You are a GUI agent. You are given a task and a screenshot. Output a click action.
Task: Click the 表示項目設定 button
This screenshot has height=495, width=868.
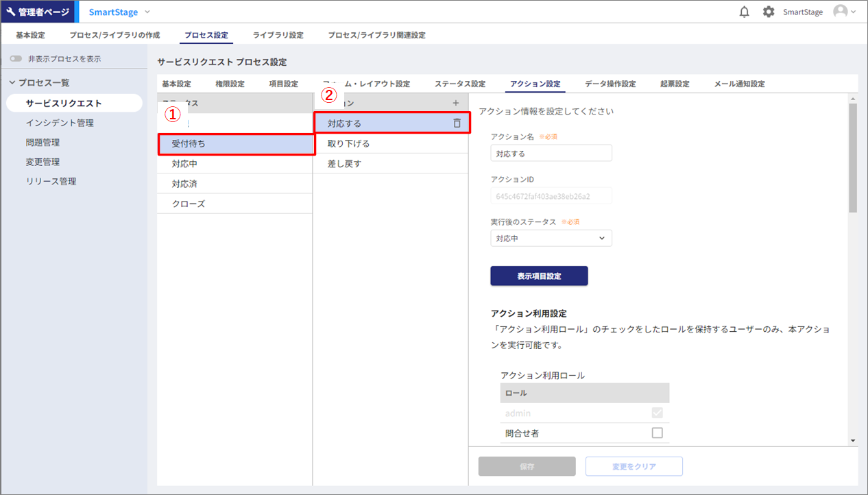point(539,276)
